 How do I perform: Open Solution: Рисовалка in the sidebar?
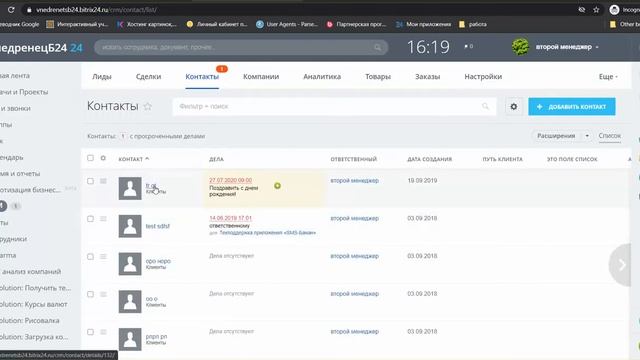(30, 320)
